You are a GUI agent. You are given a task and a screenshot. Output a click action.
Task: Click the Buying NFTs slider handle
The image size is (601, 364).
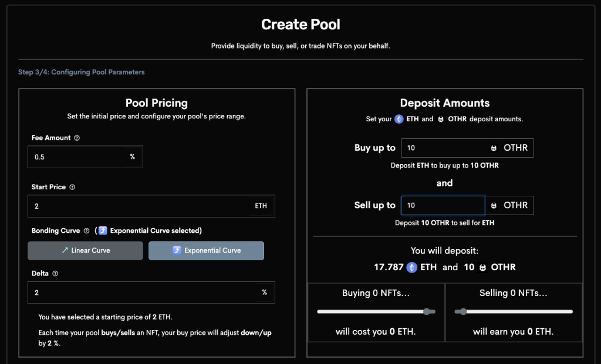click(427, 312)
